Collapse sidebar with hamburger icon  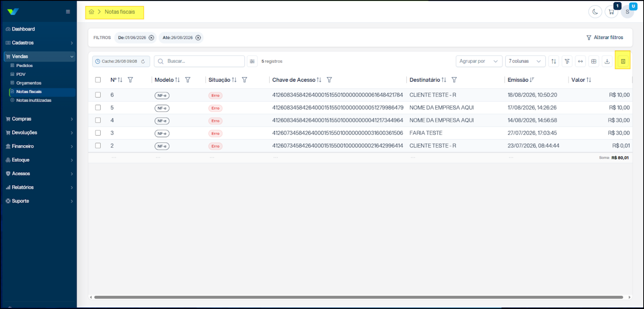tap(68, 12)
